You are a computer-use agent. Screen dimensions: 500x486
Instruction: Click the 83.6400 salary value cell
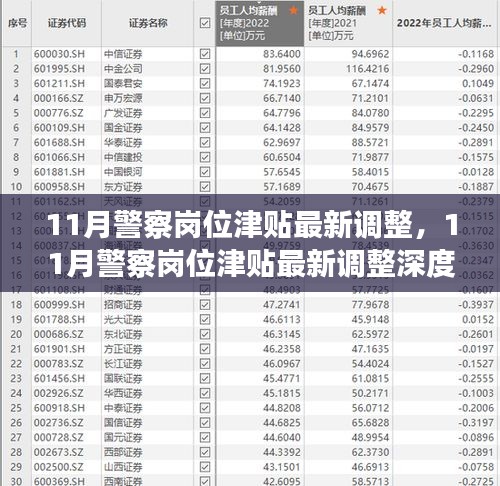click(x=282, y=54)
